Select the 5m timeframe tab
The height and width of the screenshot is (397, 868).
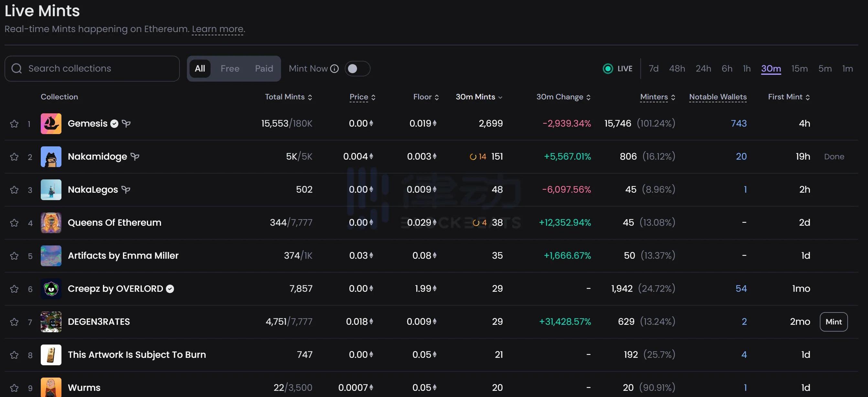pyautogui.click(x=825, y=69)
